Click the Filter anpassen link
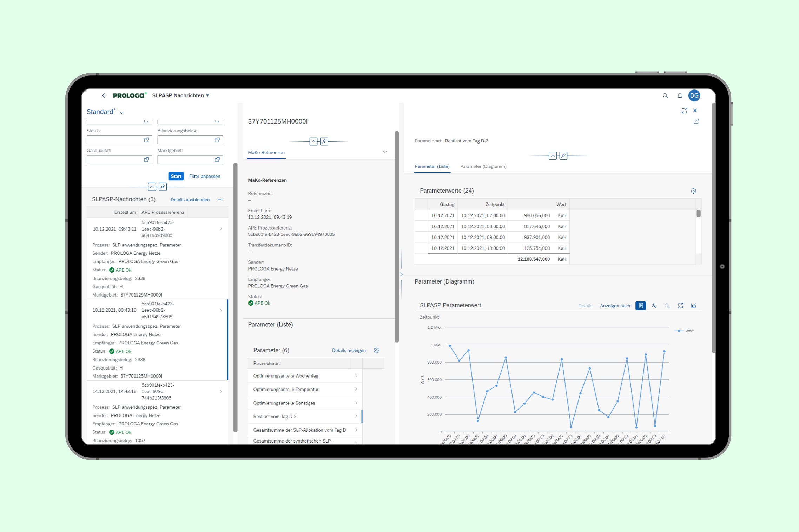The width and height of the screenshot is (799, 532). [x=205, y=176]
